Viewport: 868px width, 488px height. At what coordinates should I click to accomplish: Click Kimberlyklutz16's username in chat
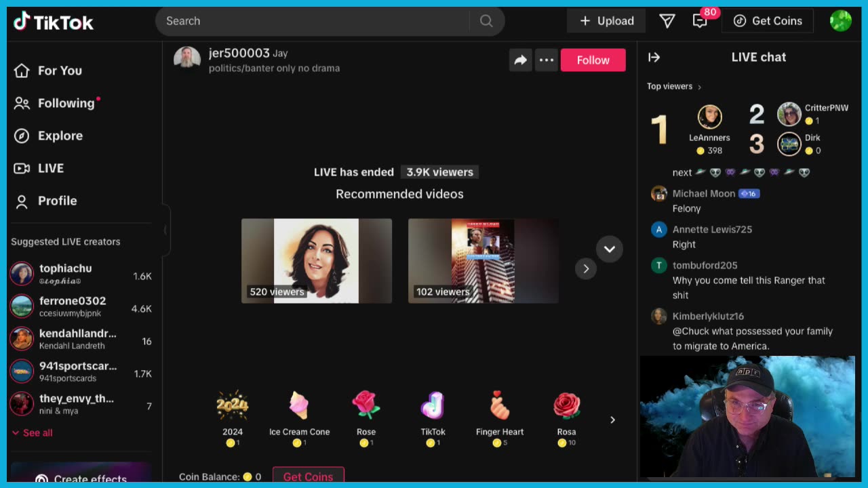[708, 317]
